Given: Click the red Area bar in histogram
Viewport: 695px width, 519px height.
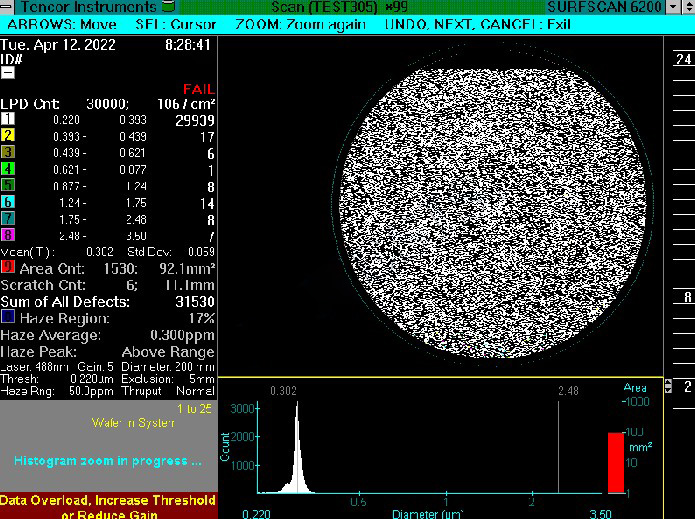Looking at the screenshot, I should coord(615,461).
